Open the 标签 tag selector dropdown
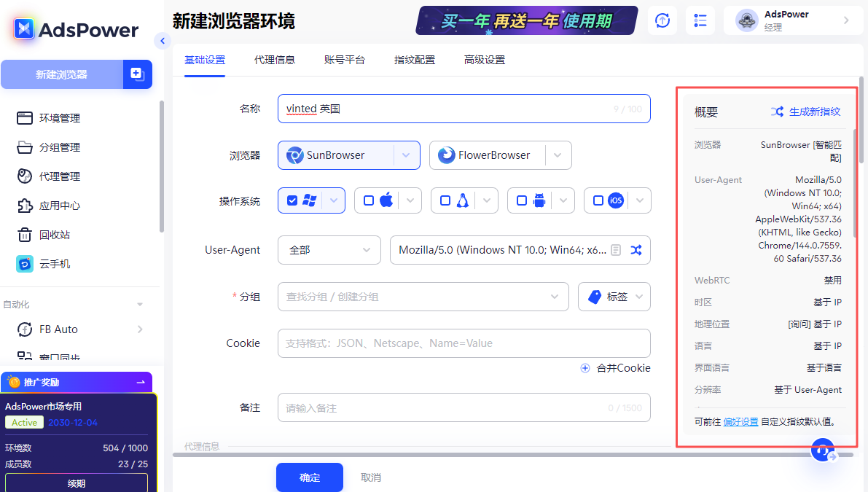 (614, 297)
